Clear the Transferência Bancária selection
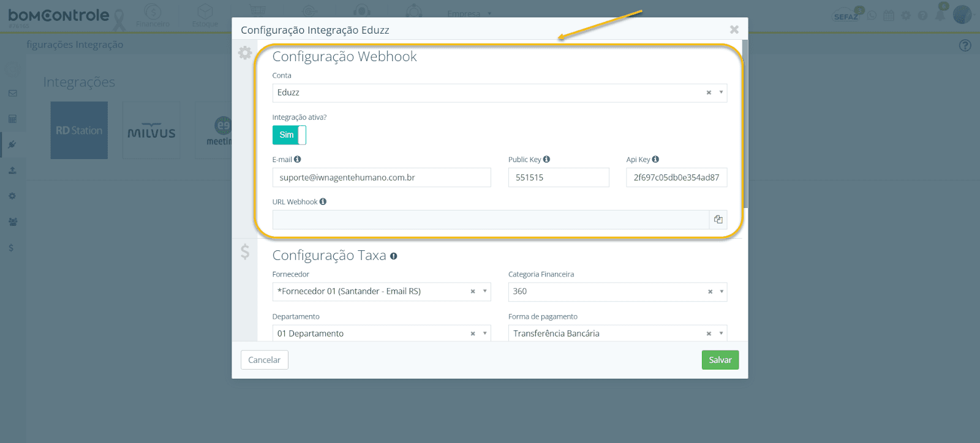980x443 pixels. click(x=709, y=334)
